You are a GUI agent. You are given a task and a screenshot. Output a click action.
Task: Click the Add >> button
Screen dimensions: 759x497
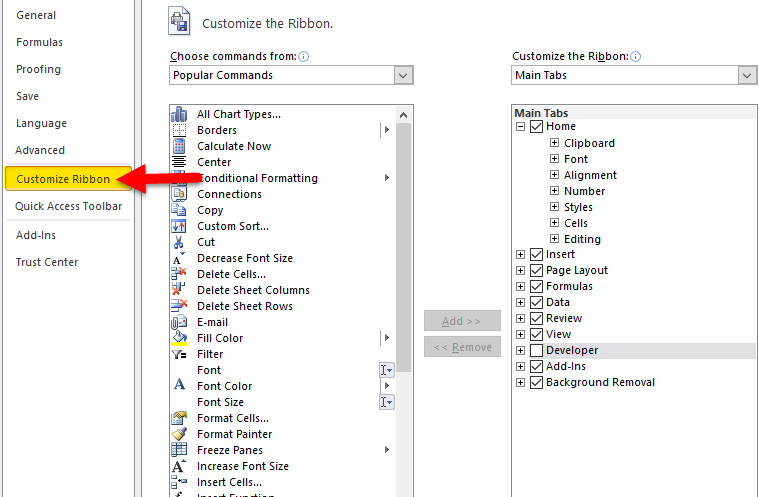pos(462,321)
